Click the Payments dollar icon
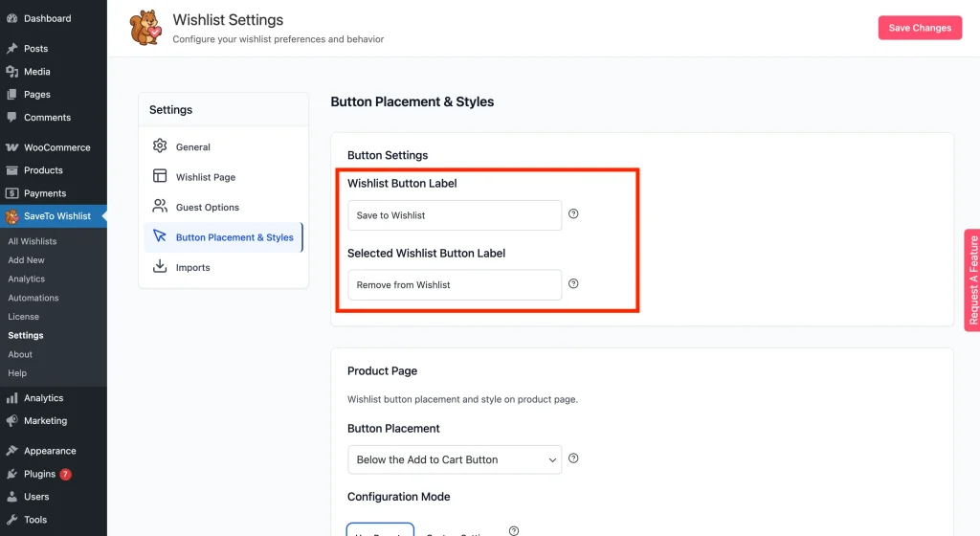This screenshot has width=980, height=536. tap(11, 193)
